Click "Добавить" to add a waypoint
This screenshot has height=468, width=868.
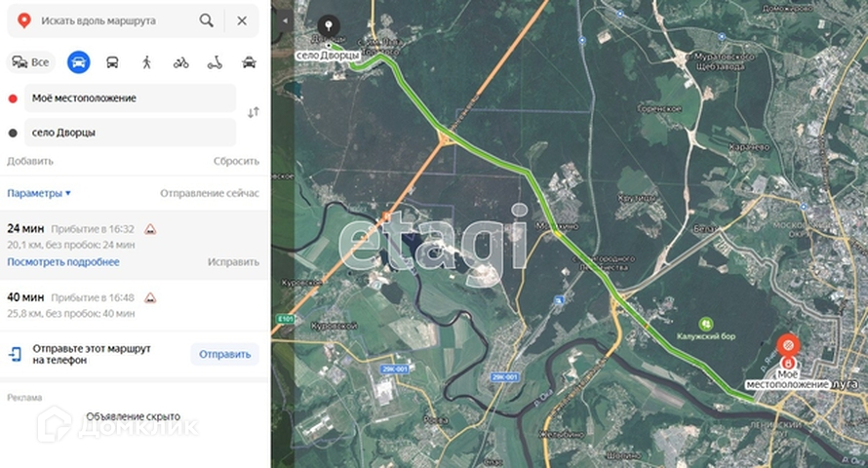(30, 161)
